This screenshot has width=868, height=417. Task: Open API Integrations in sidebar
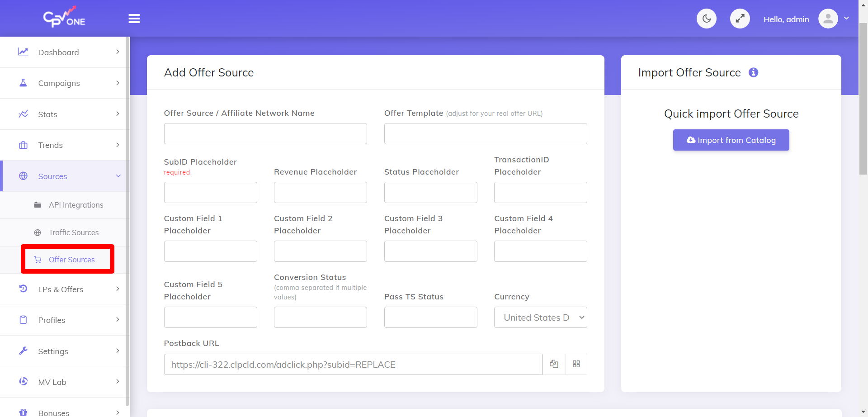pos(76,205)
